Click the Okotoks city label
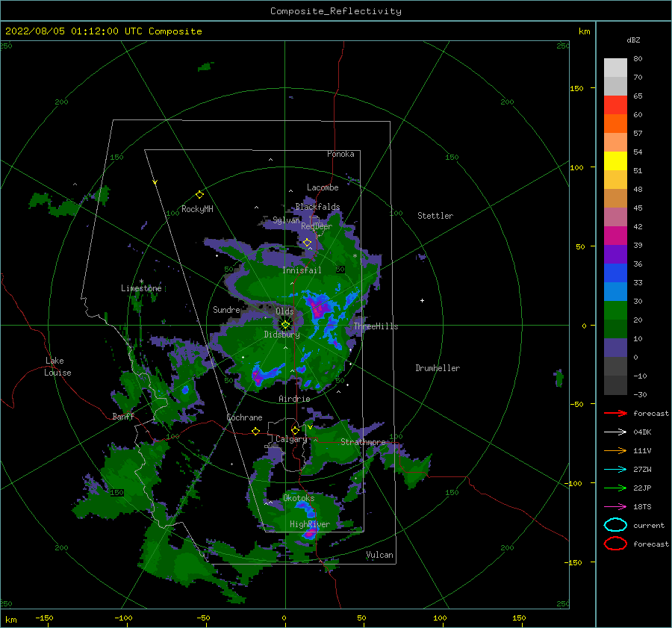Viewport: 672px width, 628px height. [x=299, y=497]
